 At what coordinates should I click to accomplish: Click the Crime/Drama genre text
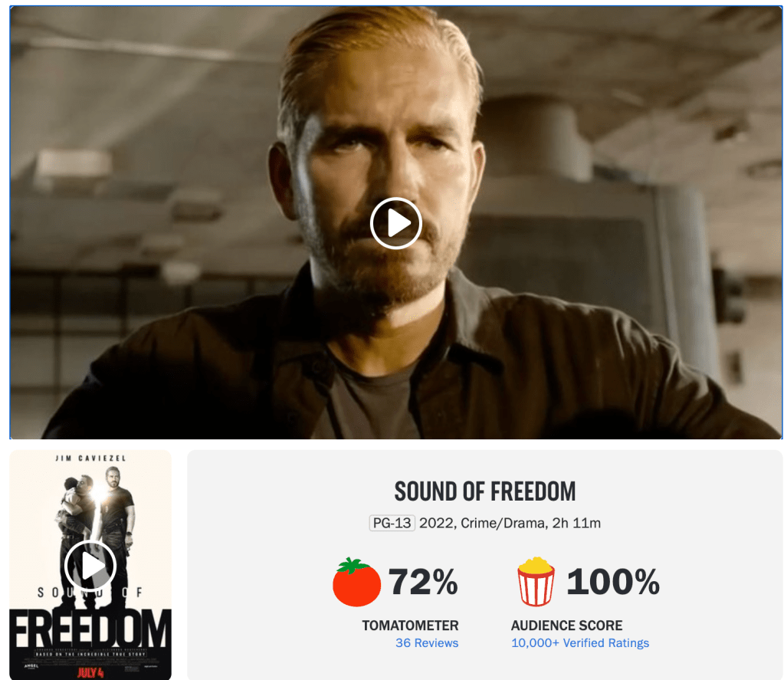click(x=503, y=523)
